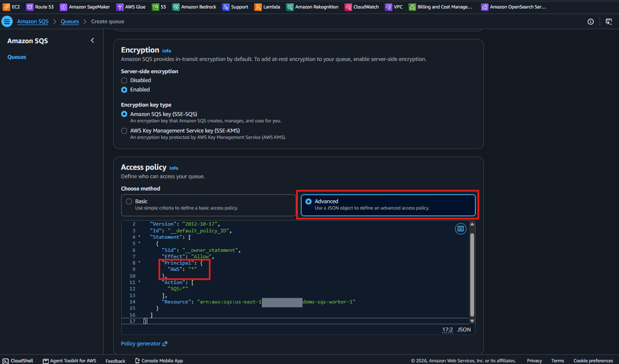This screenshot has width=619, height=364.
Task: Open the top-right feedback/tutorial panel icon
Action: (x=609, y=22)
